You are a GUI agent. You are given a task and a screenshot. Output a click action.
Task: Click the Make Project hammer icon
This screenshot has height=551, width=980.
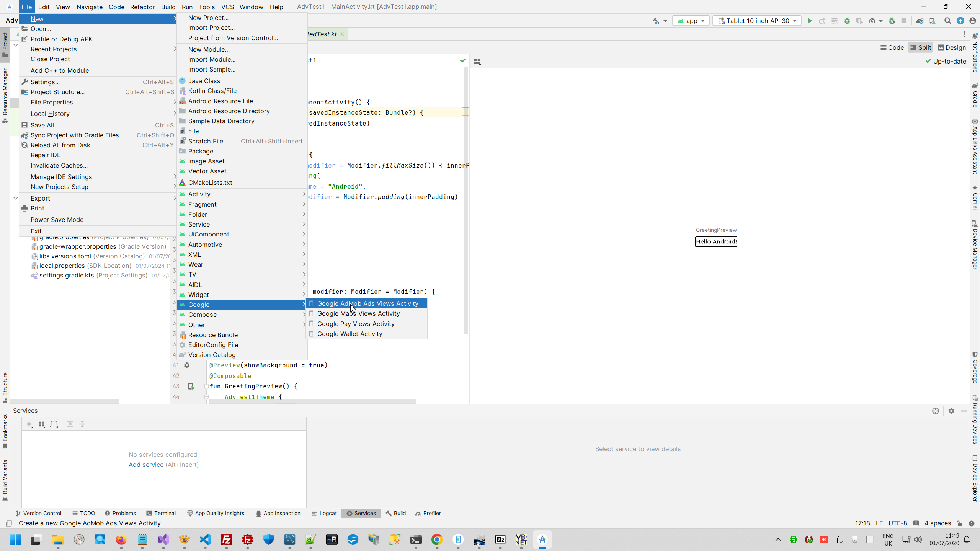(656, 21)
